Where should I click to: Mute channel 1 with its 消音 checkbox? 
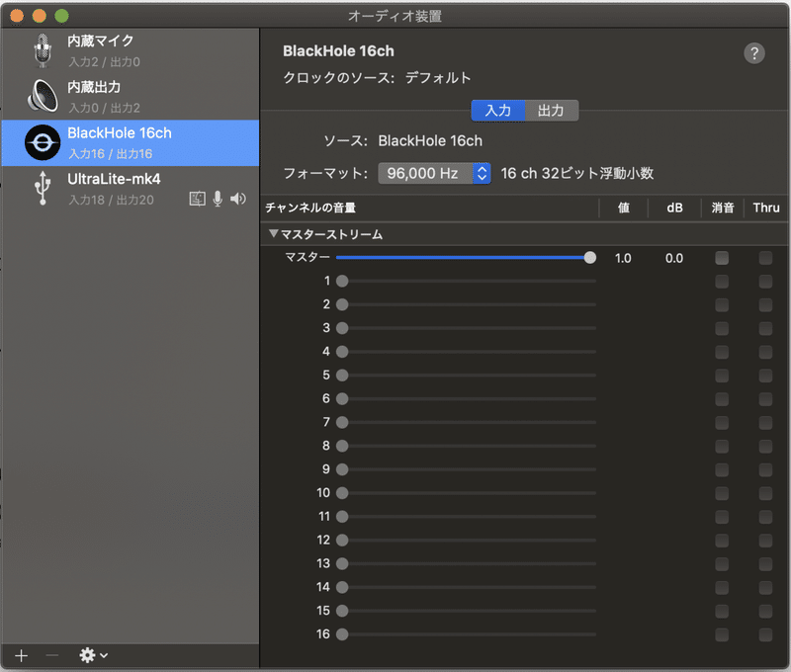[x=722, y=281]
